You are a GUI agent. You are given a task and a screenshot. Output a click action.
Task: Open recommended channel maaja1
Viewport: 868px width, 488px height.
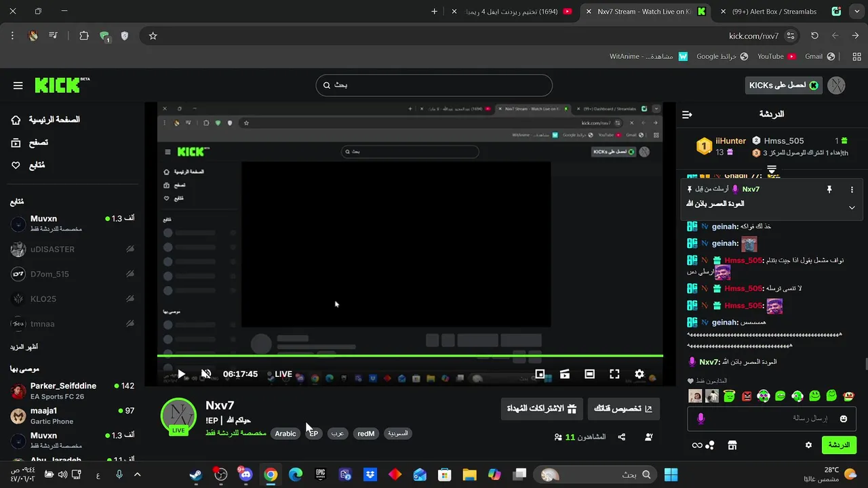[x=73, y=415]
